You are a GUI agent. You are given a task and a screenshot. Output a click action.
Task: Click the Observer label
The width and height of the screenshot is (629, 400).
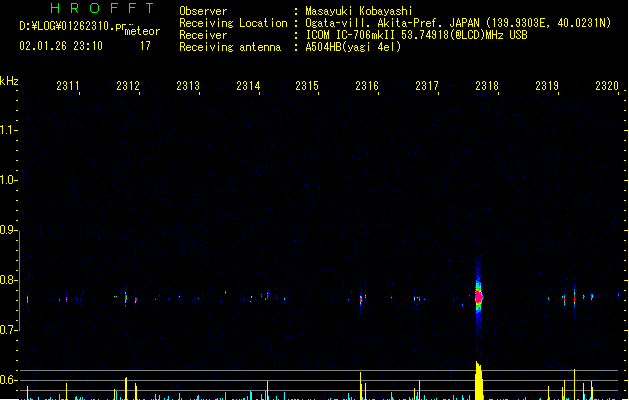point(203,11)
